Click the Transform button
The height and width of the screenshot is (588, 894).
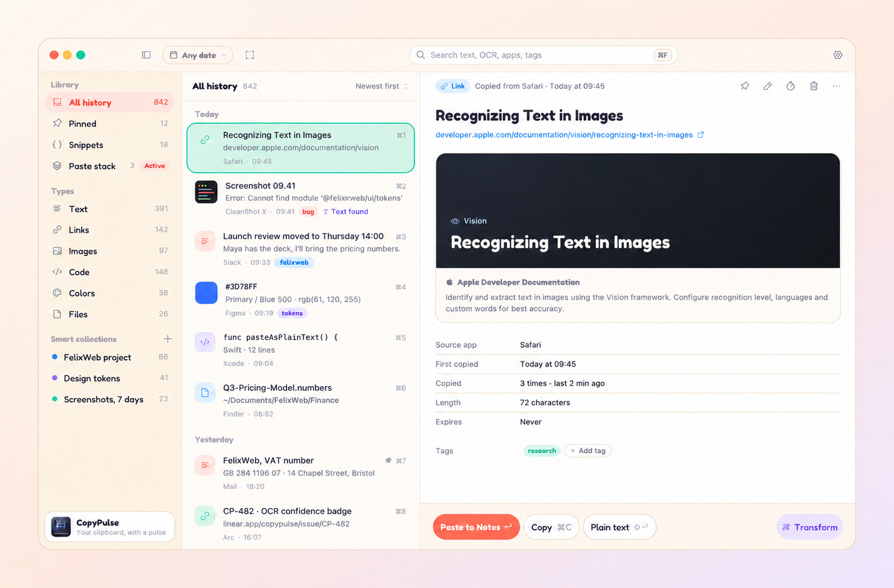point(810,527)
